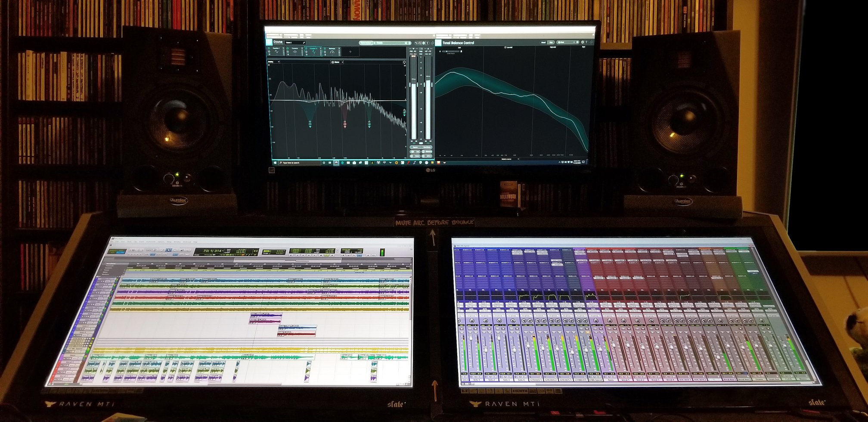This screenshot has height=422, width=868.
Task: Open the Stereo channel mode dropdown
Action: pos(337,62)
